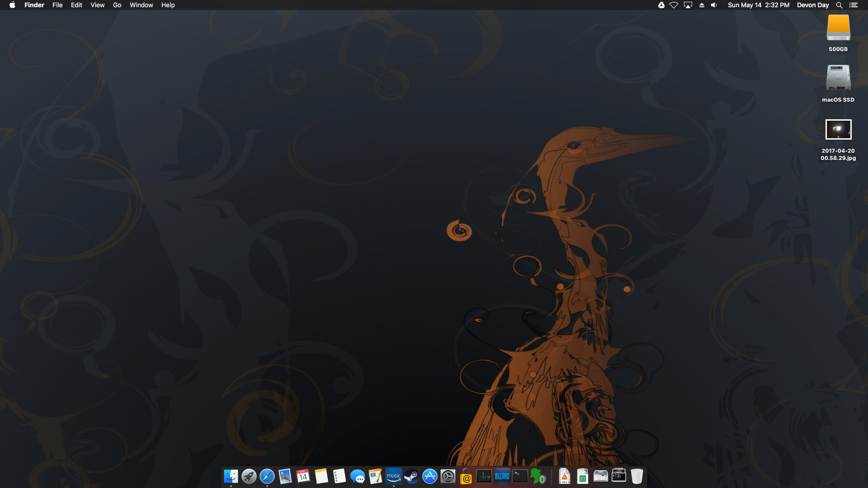
Task: Open the Apple menu
Action: click(12, 5)
